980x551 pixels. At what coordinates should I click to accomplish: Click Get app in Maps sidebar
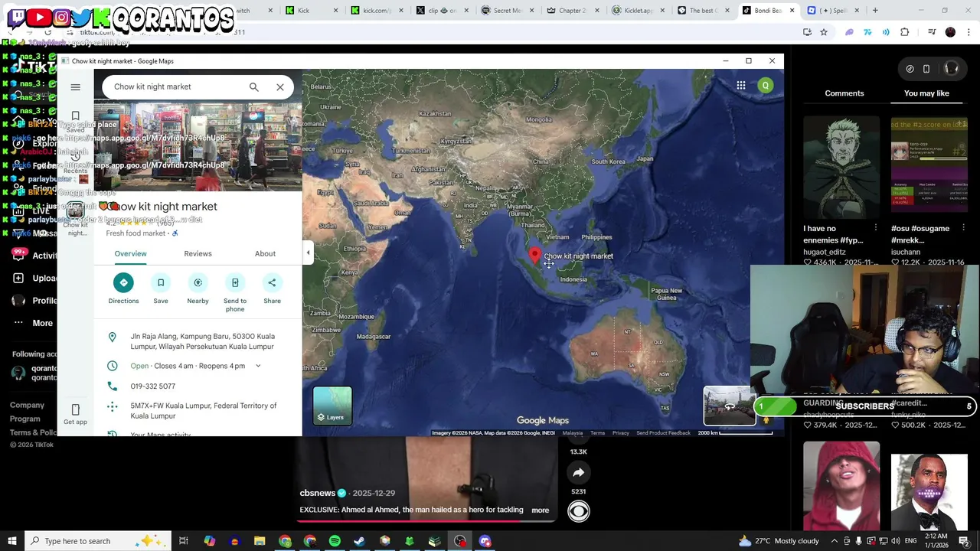pos(75,414)
